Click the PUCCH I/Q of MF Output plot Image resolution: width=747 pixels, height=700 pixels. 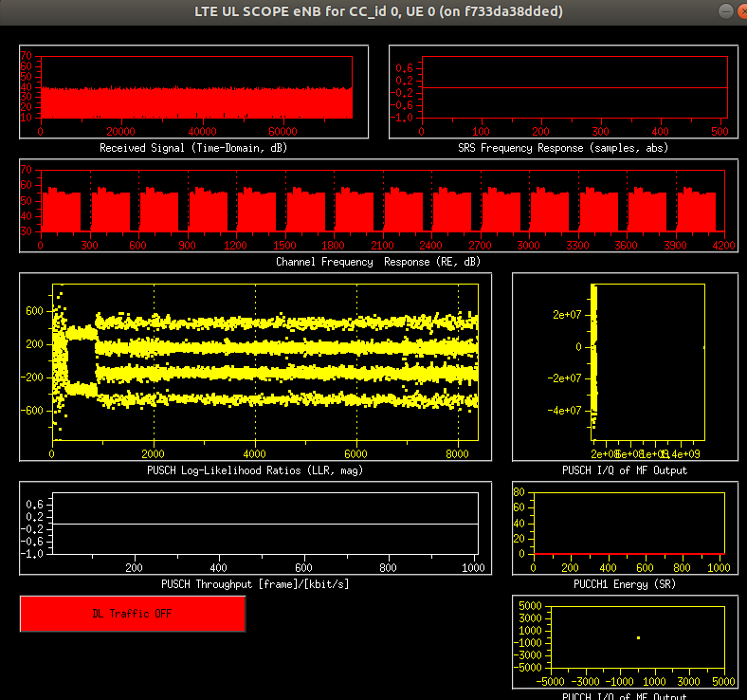625,642
